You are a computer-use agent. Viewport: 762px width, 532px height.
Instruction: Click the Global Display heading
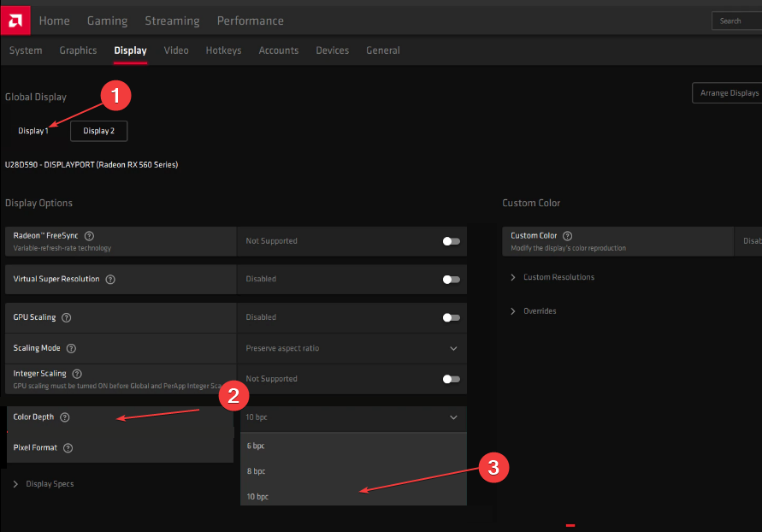(35, 98)
